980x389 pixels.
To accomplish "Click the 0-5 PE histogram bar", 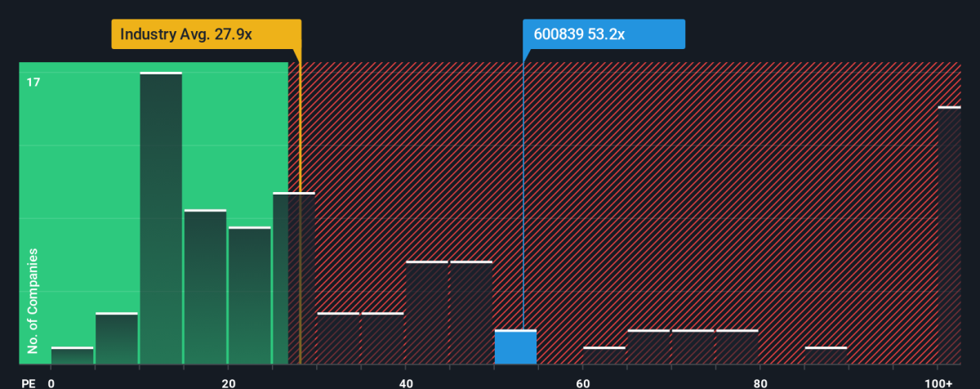I will (73, 355).
